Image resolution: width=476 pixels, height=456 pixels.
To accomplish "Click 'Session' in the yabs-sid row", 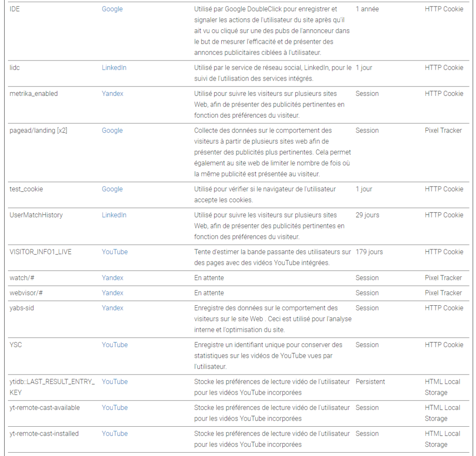I will [367, 308].
